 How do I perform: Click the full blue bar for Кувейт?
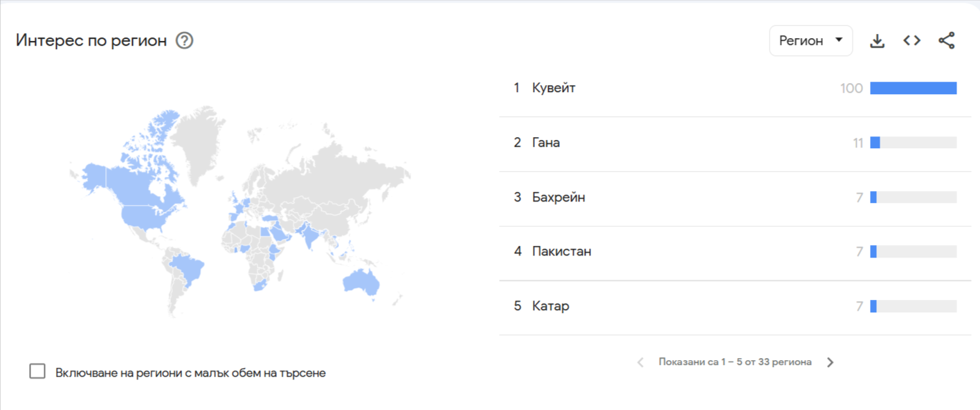tap(913, 88)
